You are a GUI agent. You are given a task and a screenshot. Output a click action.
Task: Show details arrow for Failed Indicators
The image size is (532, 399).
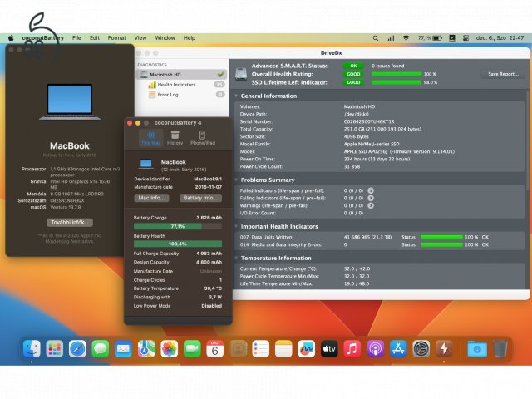(x=371, y=190)
